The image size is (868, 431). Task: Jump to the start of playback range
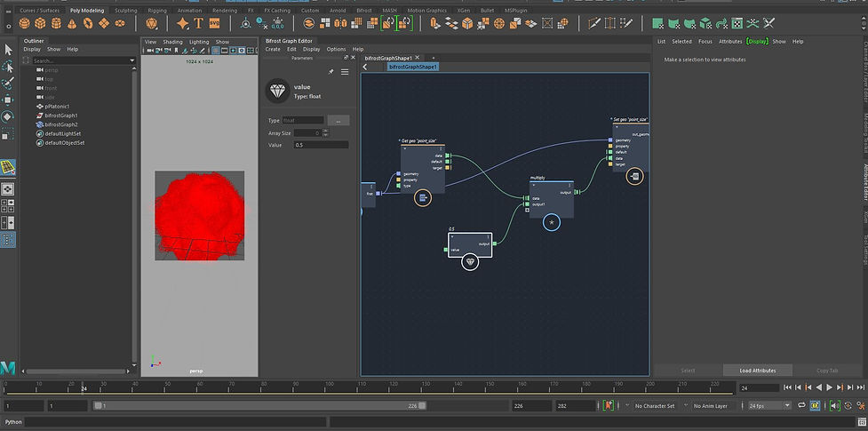[787, 387]
